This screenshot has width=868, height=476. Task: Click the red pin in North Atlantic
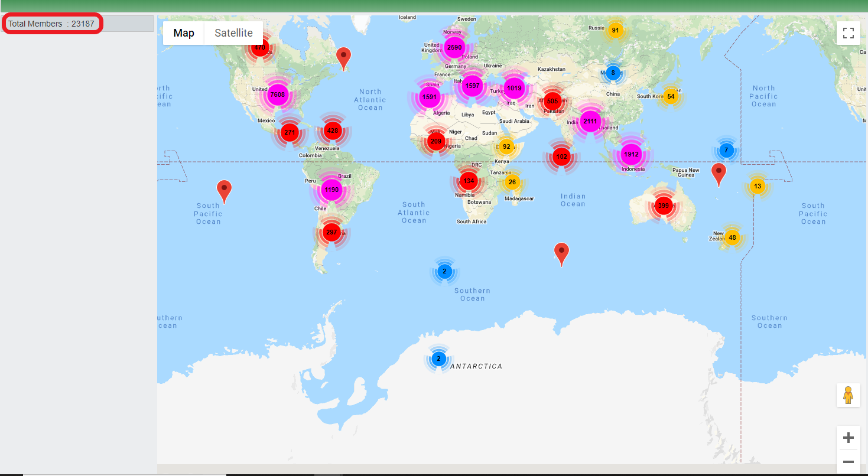point(343,57)
